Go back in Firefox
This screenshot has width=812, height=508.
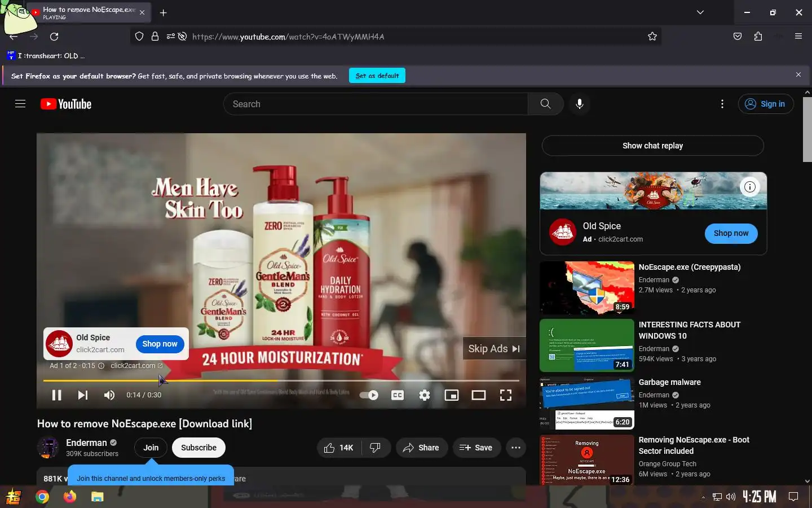[x=14, y=36]
